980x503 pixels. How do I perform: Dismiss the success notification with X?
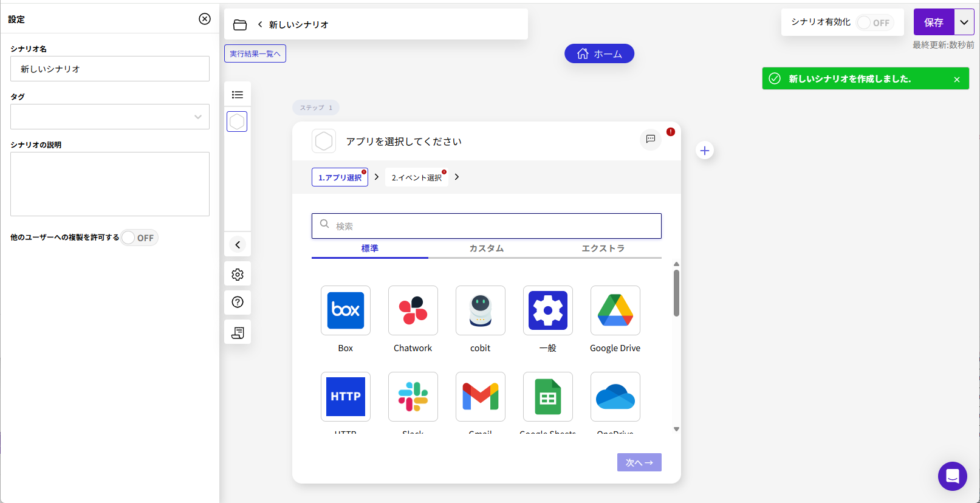[957, 80]
